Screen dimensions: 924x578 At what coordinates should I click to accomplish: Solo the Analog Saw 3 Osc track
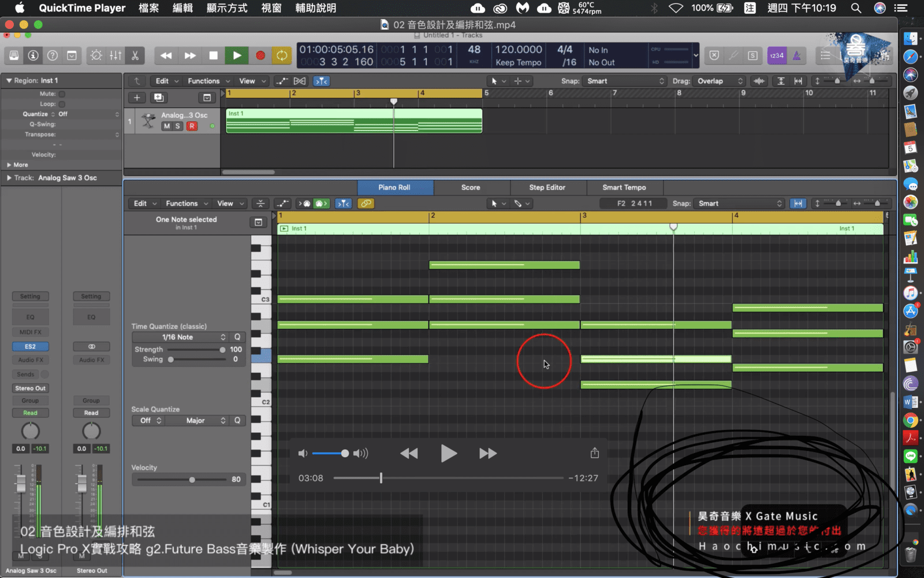(178, 126)
